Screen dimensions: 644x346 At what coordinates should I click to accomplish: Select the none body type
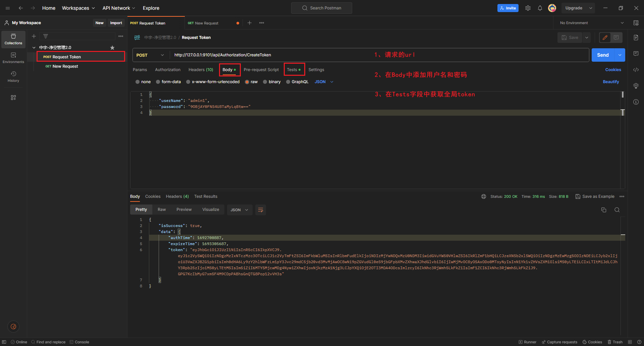click(x=143, y=82)
